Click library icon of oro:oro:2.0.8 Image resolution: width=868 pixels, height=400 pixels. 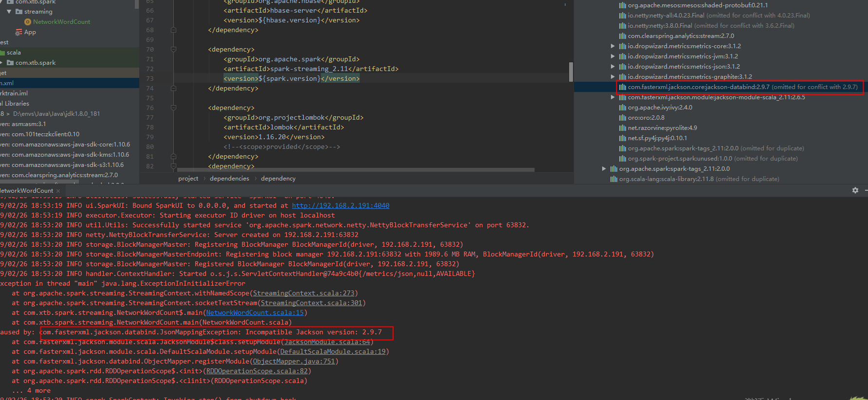pyautogui.click(x=622, y=118)
